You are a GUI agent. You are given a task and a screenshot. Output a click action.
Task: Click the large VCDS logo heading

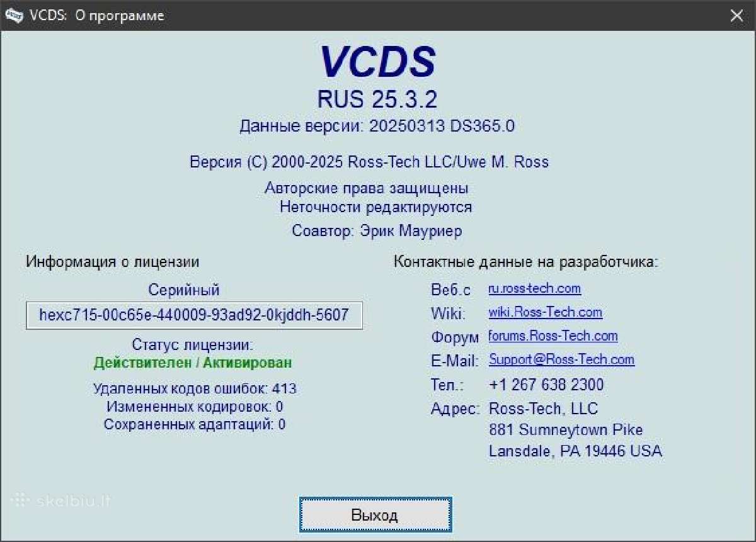tap(377, 62)
